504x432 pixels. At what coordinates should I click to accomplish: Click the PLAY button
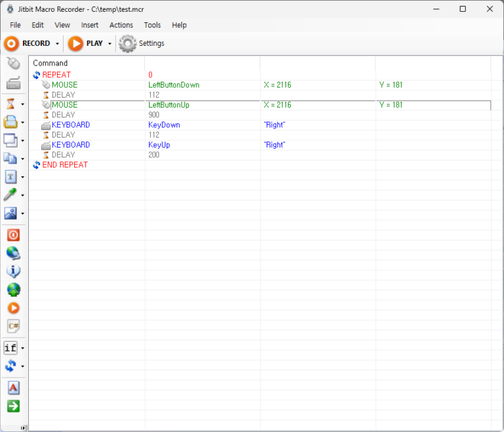click(x=85, y=43)
